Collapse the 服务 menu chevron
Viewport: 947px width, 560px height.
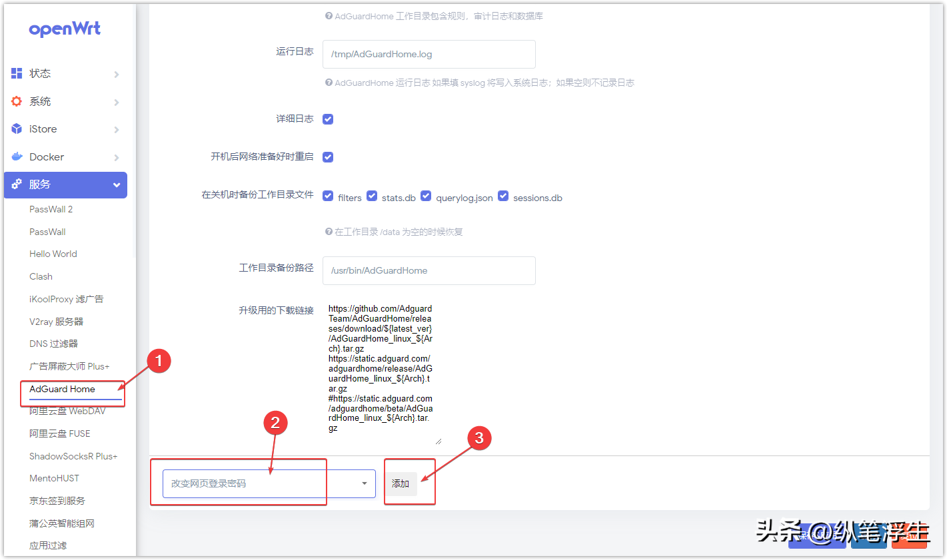pyautogui.click(x=117, y=185)
